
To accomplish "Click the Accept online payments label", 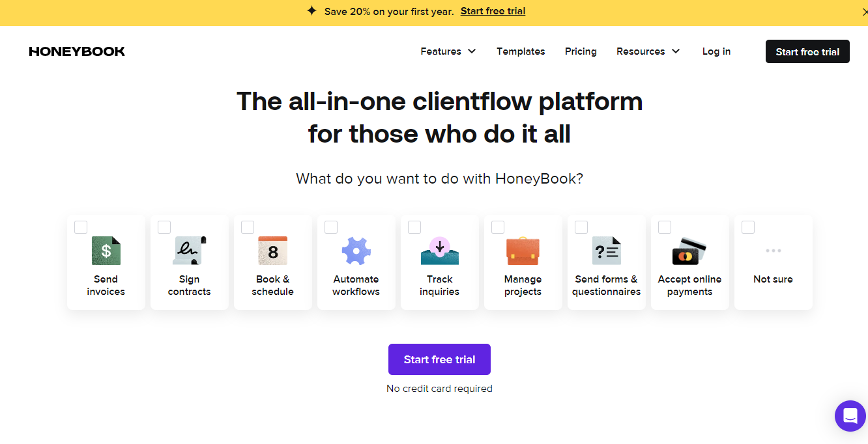I will coord(690,285).
